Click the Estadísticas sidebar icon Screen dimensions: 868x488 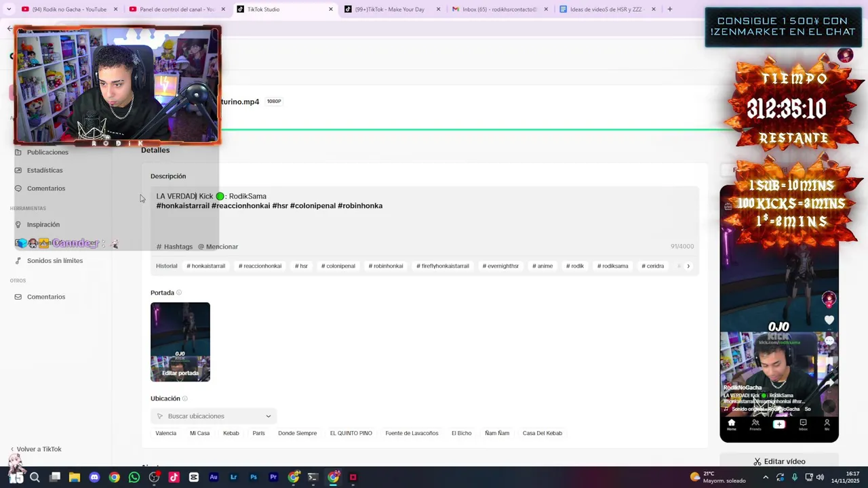[x=18, y=170]
